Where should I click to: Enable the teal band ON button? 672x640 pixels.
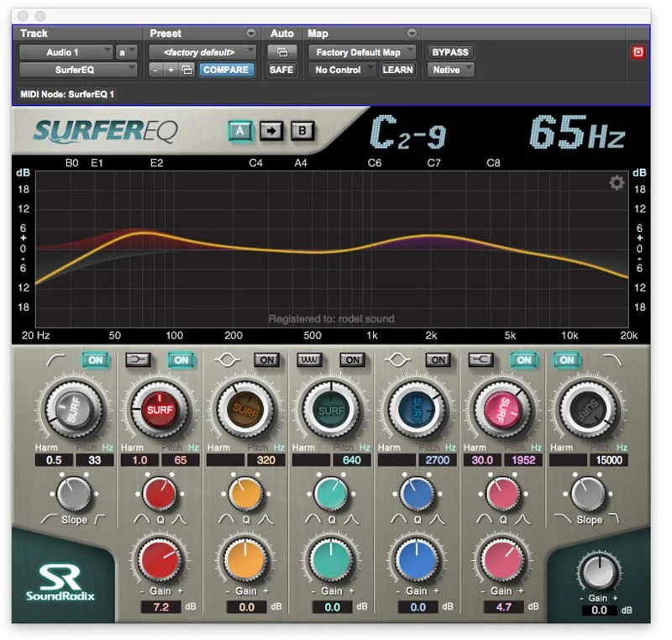click(x=352, y=359)
